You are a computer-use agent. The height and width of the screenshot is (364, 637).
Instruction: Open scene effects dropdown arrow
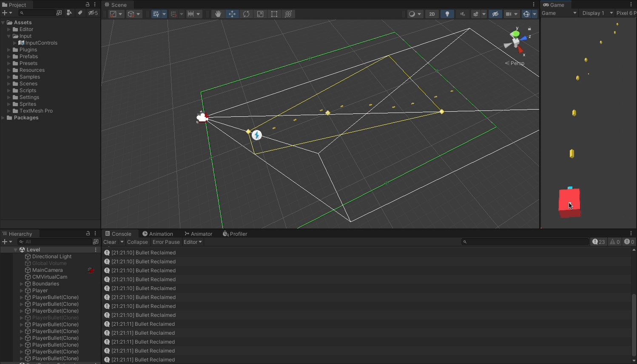tap(484, 14)
